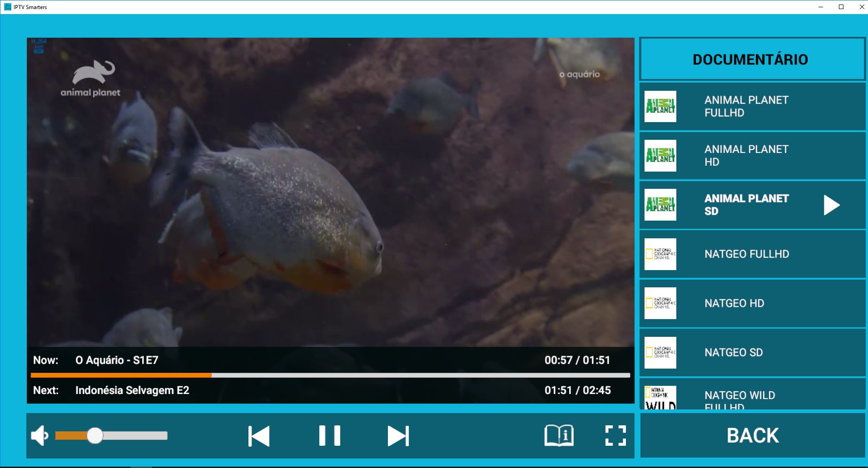Click the next program Indonésia Selvagem E2

(132, 390)
